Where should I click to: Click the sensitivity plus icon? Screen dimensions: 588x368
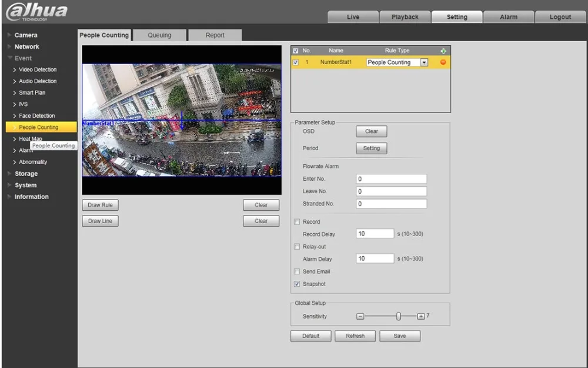coord(421,317)
